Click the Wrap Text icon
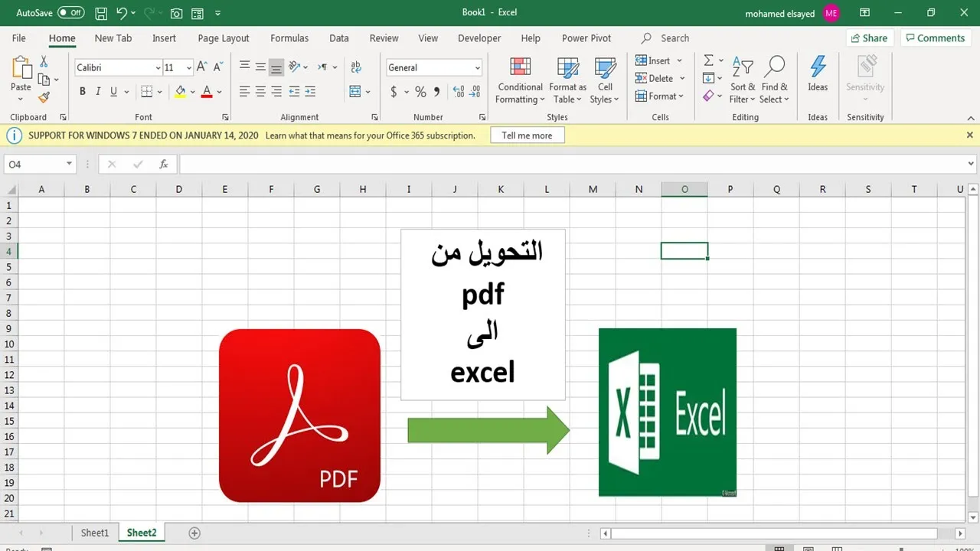Image resolution: width=980 pixels, height=551 pixels. pos(356,67)
